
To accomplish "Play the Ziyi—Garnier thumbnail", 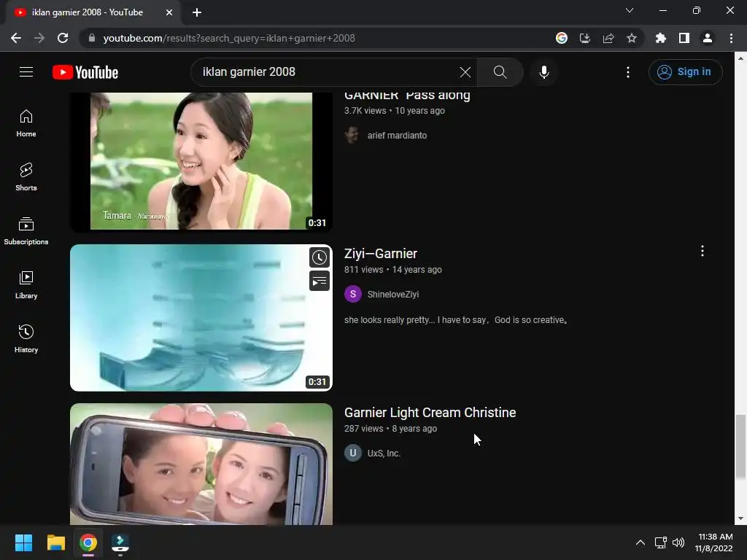I will (201, 318).
